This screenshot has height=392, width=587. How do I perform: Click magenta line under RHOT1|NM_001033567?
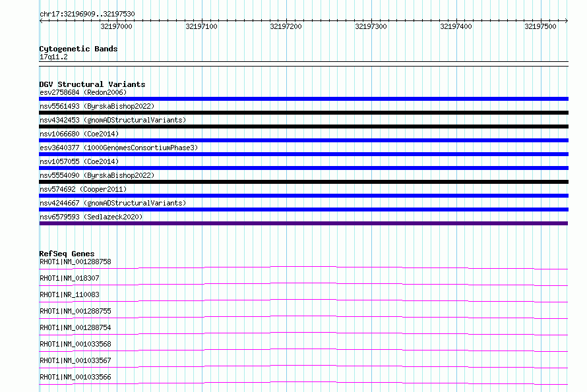[x=303, y=366]
